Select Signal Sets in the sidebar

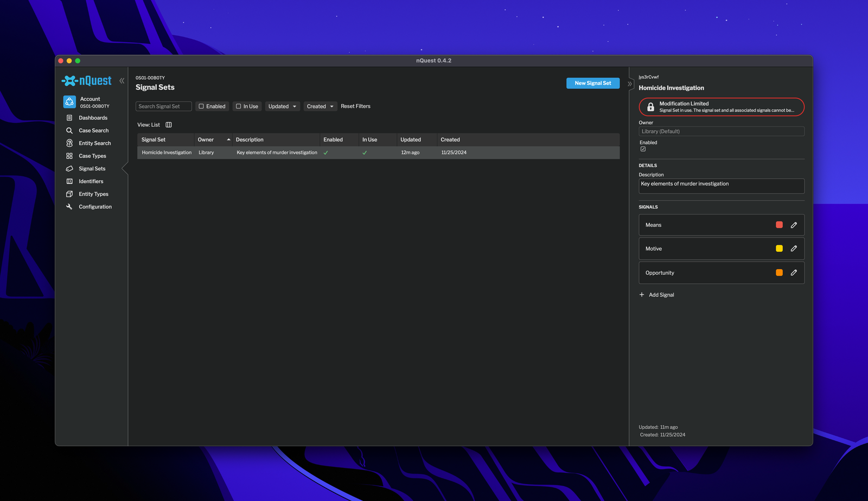[92, 169]
